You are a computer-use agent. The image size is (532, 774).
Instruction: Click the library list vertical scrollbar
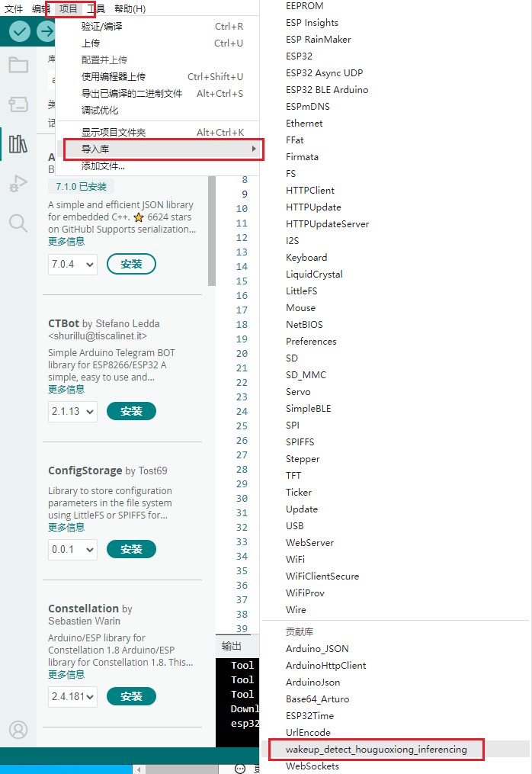(212, 231)
